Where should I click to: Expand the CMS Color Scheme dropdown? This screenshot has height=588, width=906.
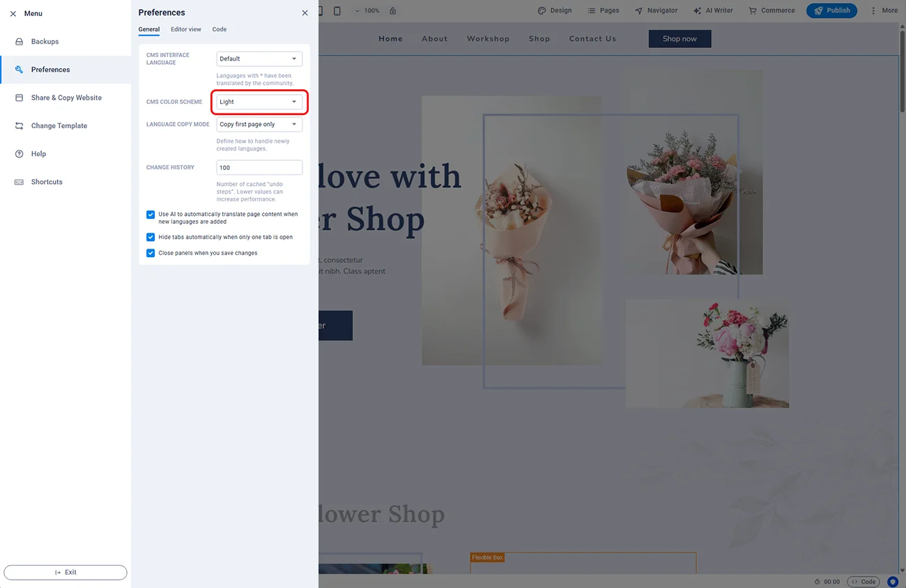click(259, 102)
